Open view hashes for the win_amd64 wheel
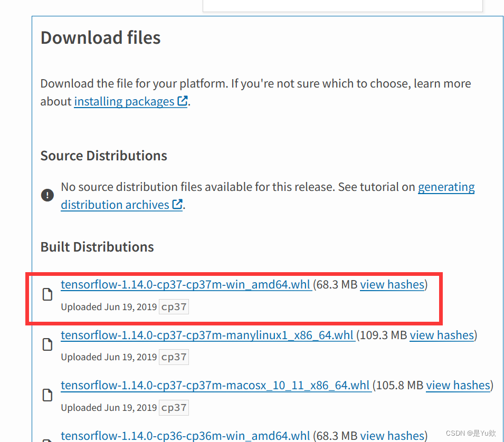The width and height of the screenshot is (504, 442). point(392,284)
